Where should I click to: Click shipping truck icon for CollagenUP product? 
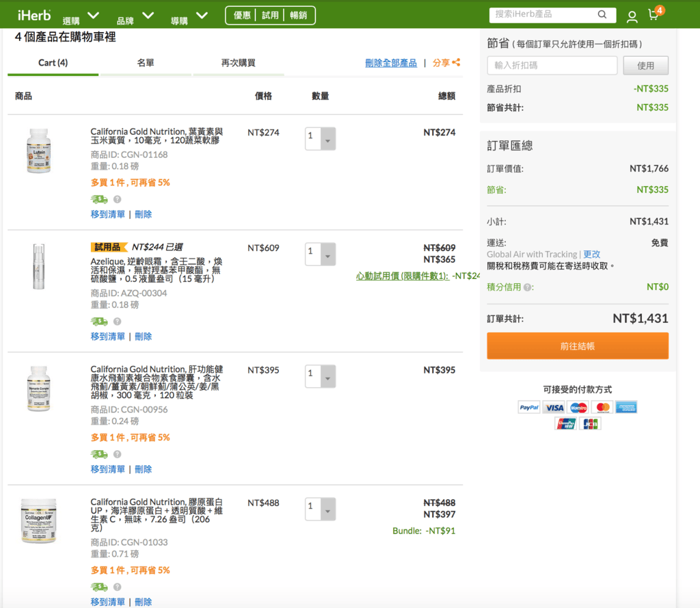99,587
